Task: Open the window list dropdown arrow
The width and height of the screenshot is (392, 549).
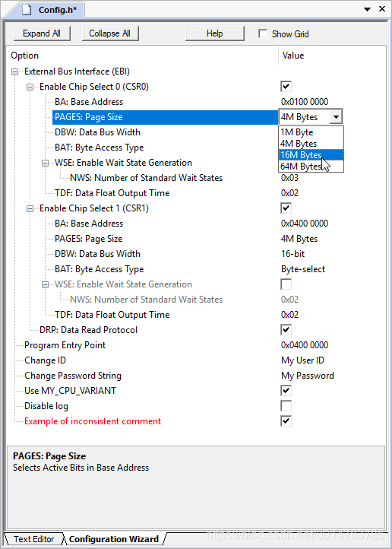Action: (x=367, y=9)
